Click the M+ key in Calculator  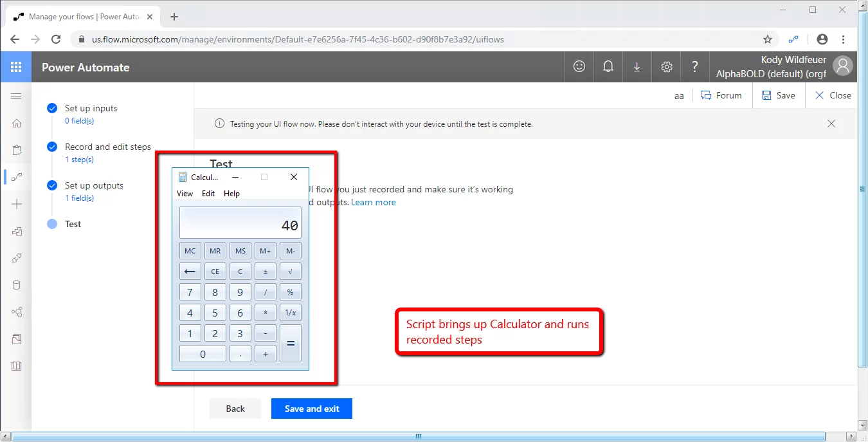pyautogui.click(x=266, y=251)
